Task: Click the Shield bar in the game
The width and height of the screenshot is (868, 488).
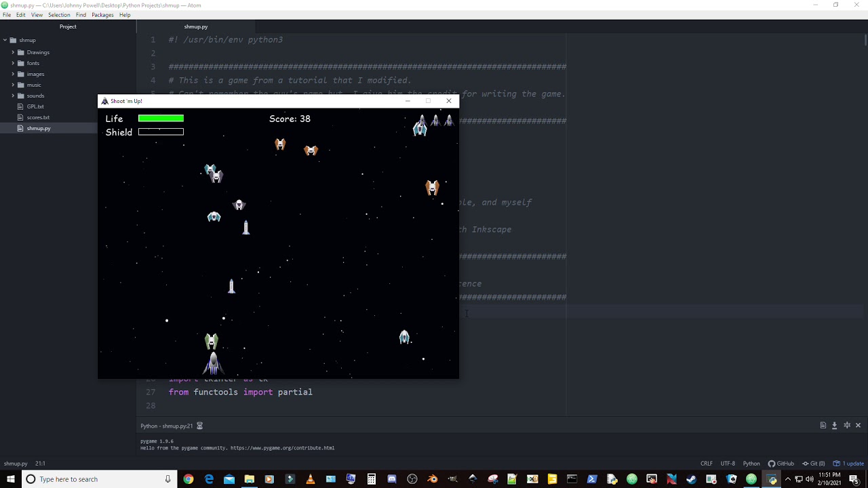Action: coord(161,132)
